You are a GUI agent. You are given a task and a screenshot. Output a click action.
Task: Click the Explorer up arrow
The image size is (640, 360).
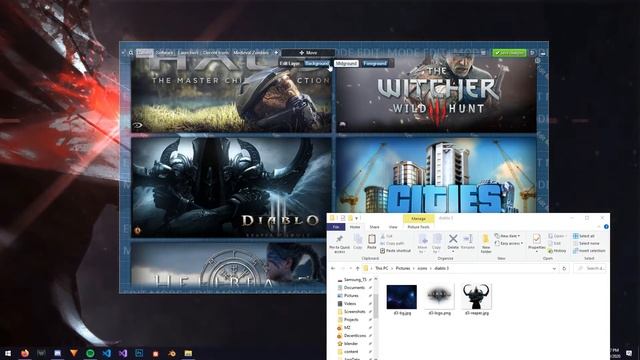[358, 268]
